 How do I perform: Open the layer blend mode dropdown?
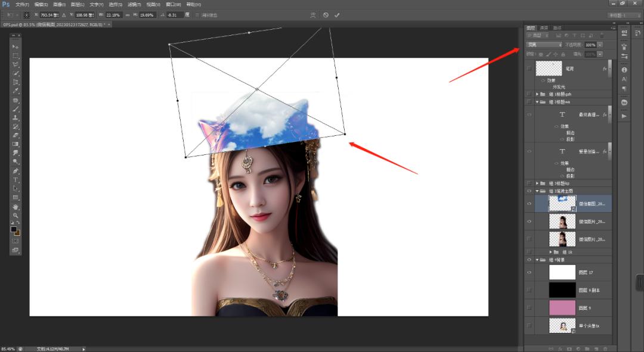coord(544,45)
